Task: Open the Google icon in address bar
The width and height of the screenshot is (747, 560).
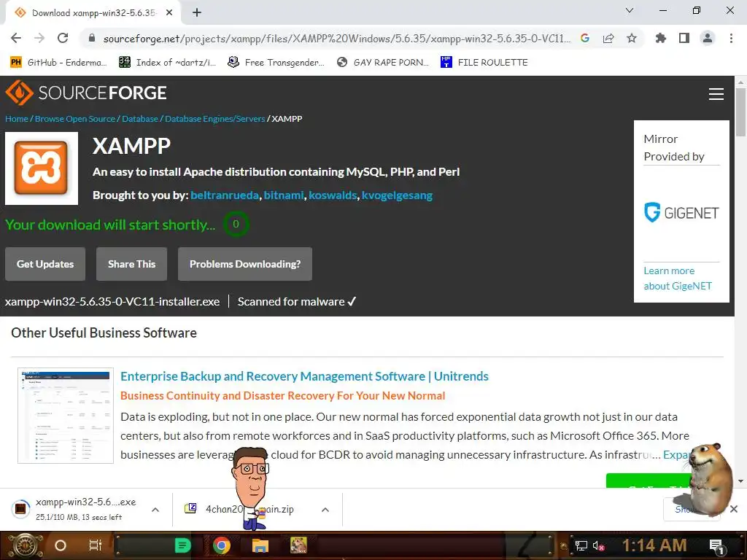Action: [585, 38]
